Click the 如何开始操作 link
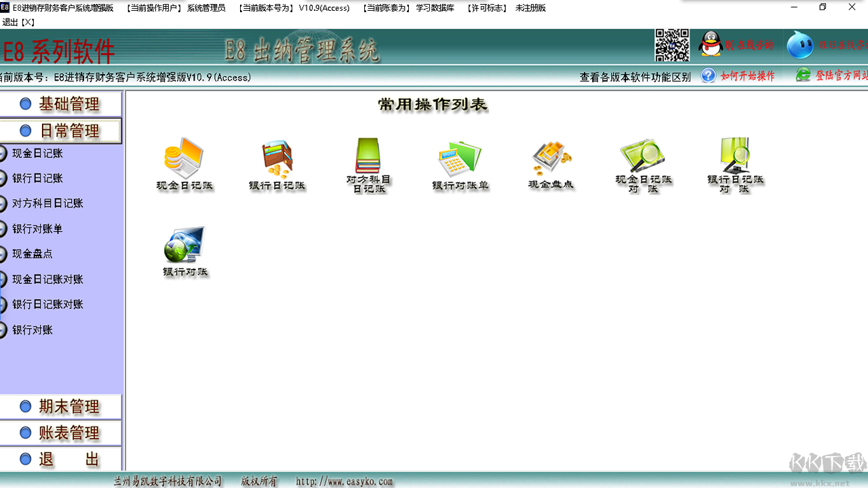Viewport: 868px width, 488px height. (748, 76)
